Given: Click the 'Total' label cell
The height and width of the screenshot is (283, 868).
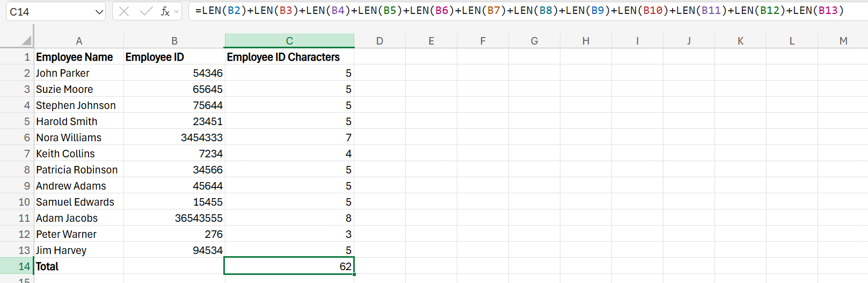Looking at the screenshot, I should (x=79, y=266).
